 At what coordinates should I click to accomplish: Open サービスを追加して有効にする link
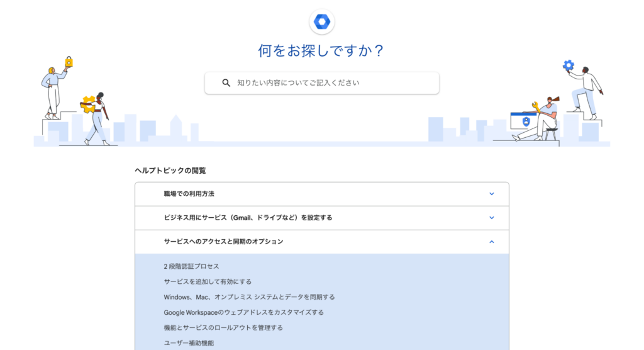pyautogui.click(x=208, y=281)
